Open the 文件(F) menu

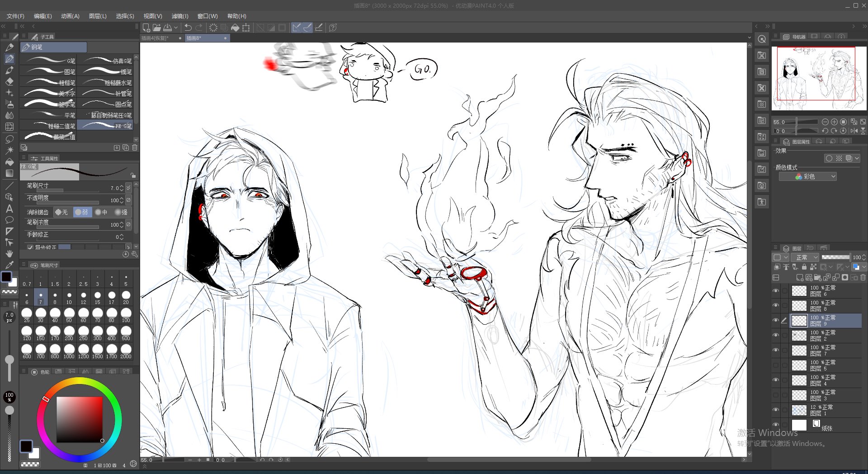point(15,16)
